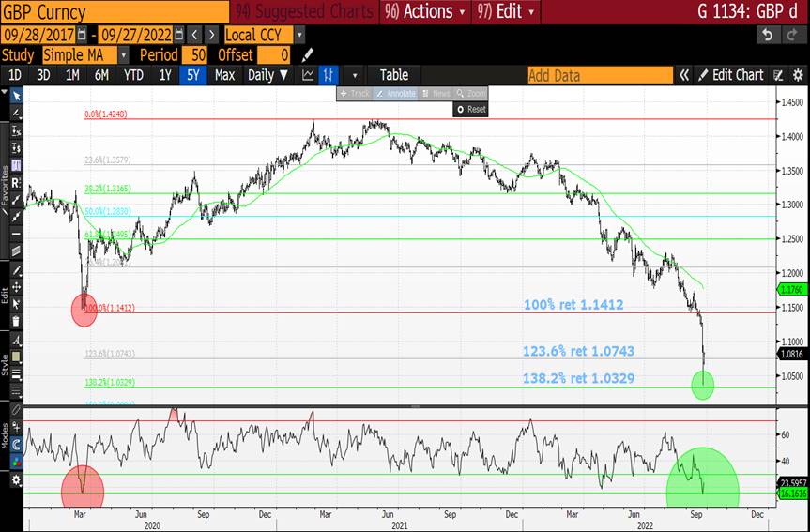Open the fill color swatch in the Style group

[17, 357]
